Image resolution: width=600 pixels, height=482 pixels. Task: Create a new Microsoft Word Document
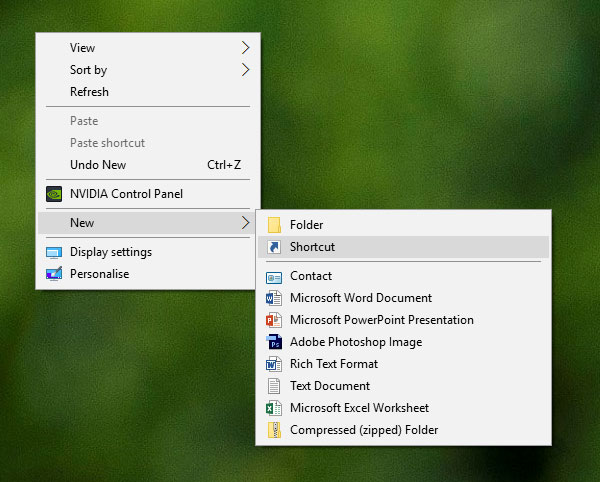point(404,298)
